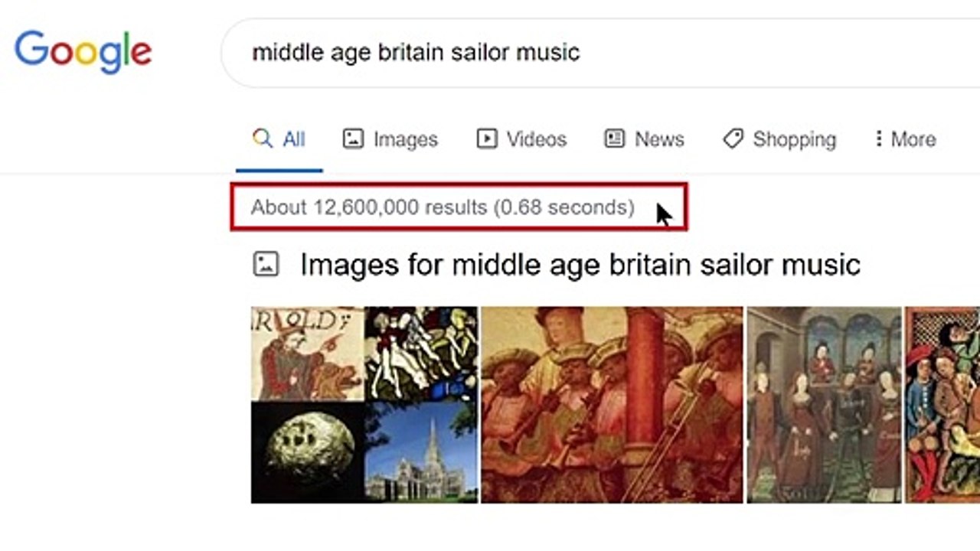Open Images for middle age britain sailor music
Screen dimensions: 980x551
tap(580, 265)
